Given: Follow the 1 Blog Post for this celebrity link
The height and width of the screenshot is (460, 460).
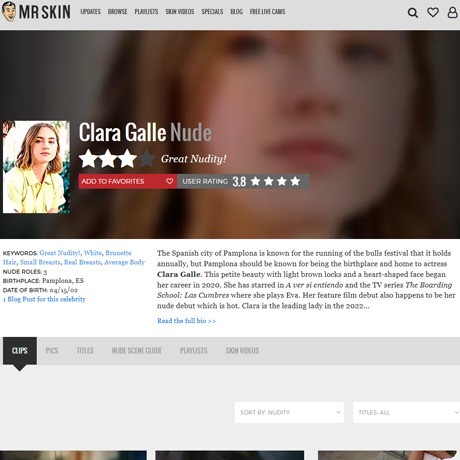Looking at the screenshot, I should coord(44,299).
